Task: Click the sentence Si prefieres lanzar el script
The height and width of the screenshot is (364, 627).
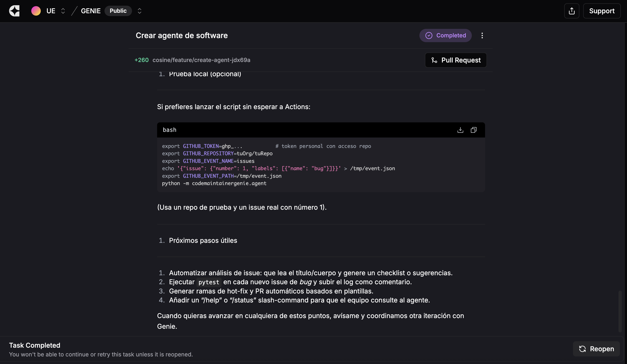Action: click(x=234, y=107)
